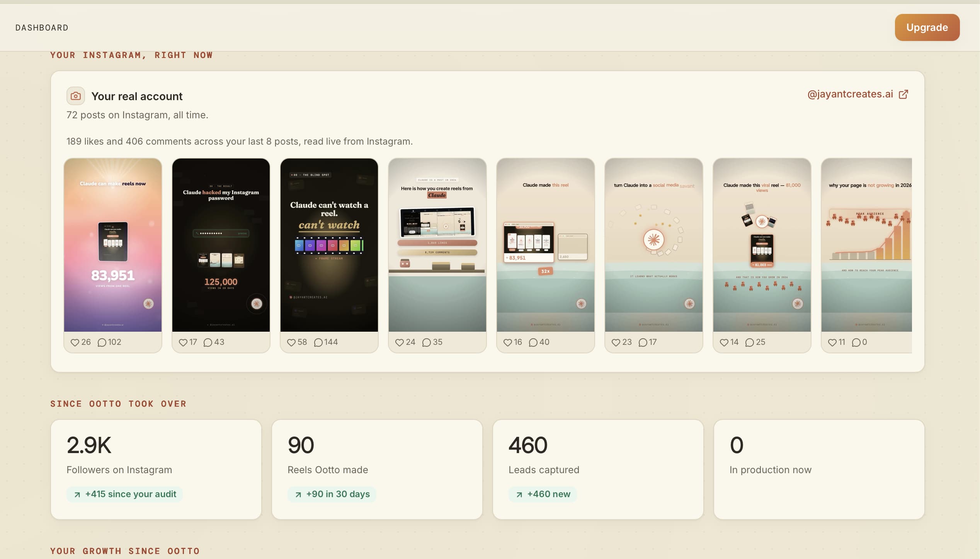Open the 'social media savant' reel thumbnail
This screenshot has height=559, width=980.
click(x=654, y=245)
